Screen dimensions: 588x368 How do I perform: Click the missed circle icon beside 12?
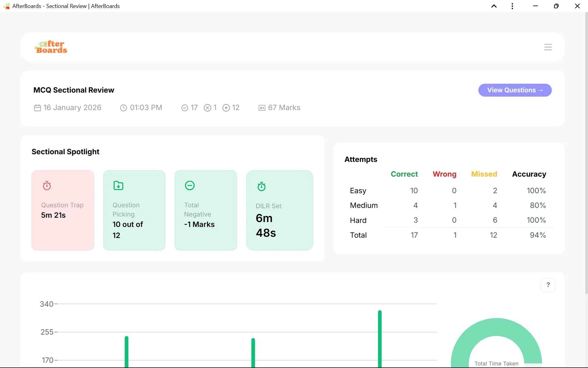coord(226,108)
